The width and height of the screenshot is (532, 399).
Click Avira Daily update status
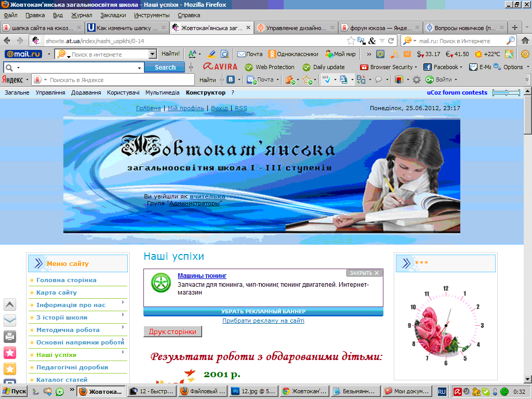(324, 67)
